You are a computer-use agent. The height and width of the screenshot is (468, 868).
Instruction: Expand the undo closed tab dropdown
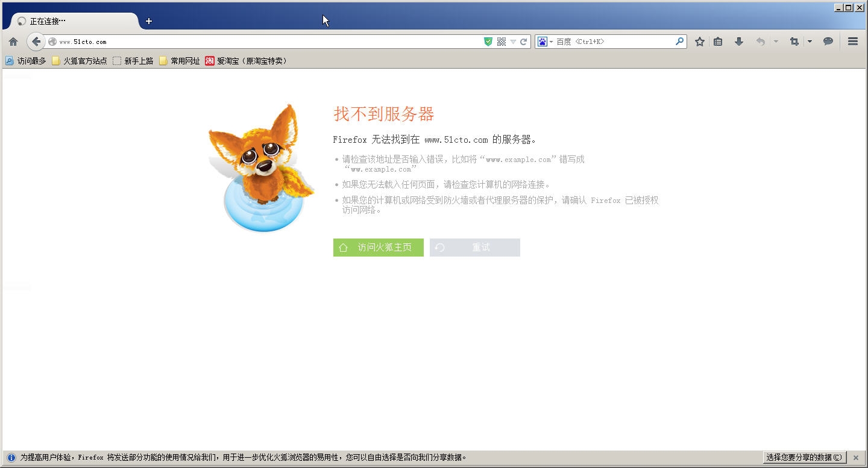[x=776, y=42]
